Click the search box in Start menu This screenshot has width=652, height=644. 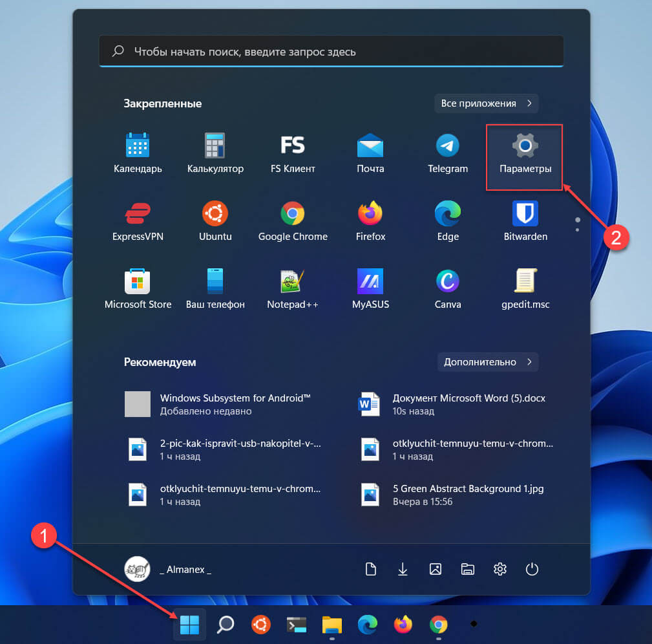(331, 52)
